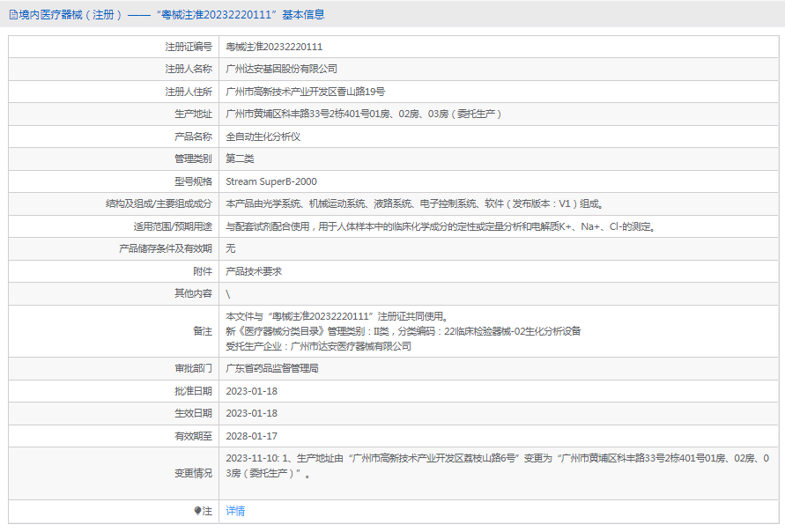Click the 生产地址 row label
The image size is (785, 532).
pyautogui.click(x=193, y=115)
